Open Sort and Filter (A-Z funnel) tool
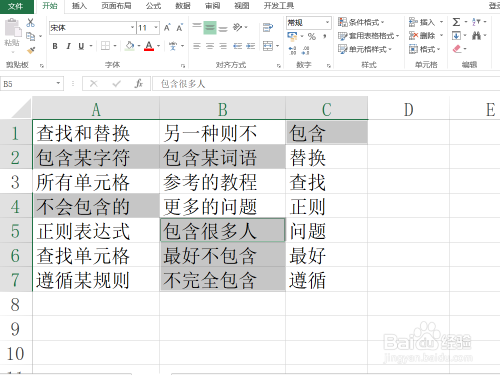The width and height of the screenshot is (500, 375). click(x=476, y=22)
